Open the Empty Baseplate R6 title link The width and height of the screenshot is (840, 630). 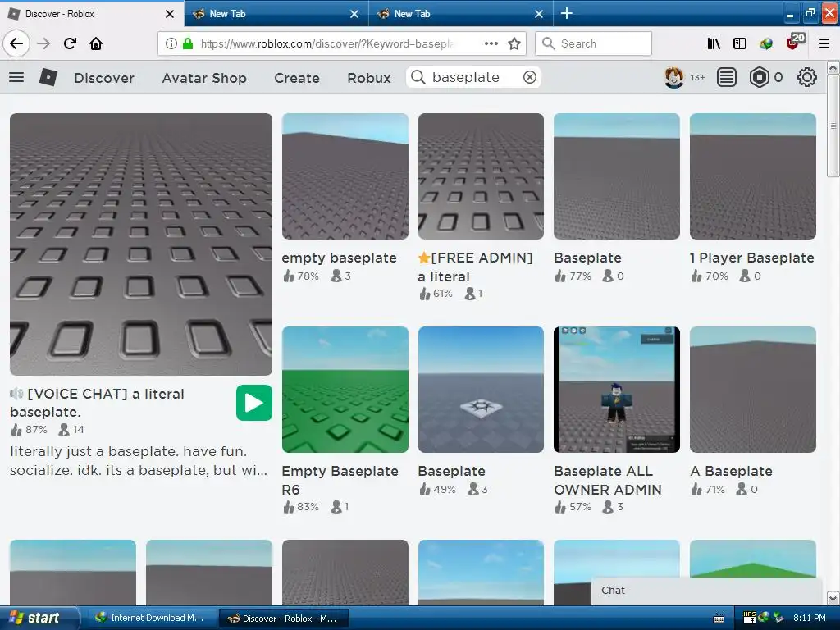pos(340,480)
